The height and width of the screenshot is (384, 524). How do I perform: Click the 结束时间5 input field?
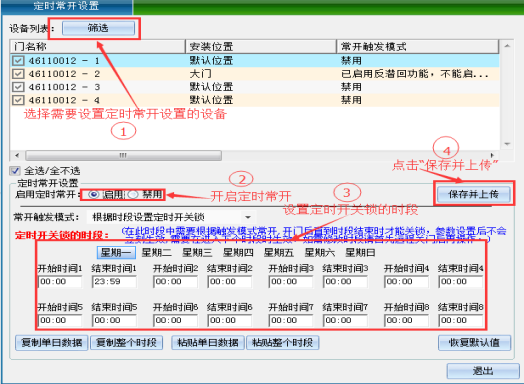click(x=114, y=320)
